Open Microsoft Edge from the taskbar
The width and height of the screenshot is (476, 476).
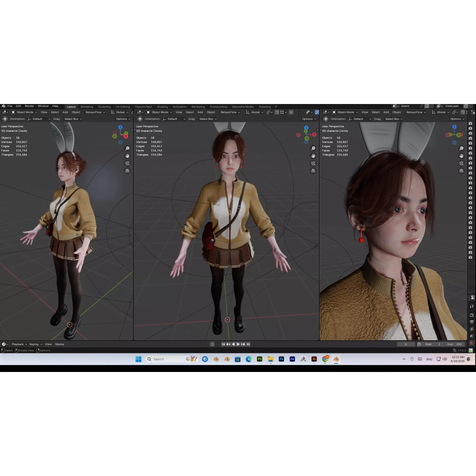(x=249, y=359)
